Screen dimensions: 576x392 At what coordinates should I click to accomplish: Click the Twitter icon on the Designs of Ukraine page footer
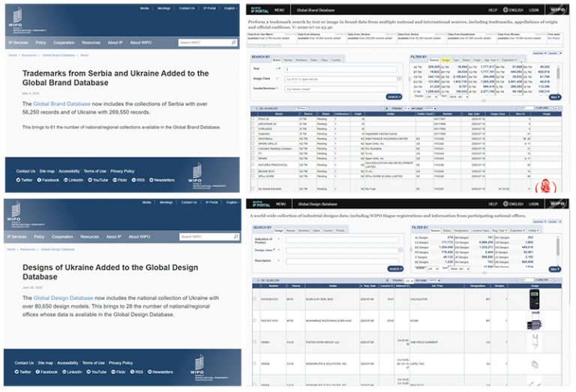pos(16,372)
